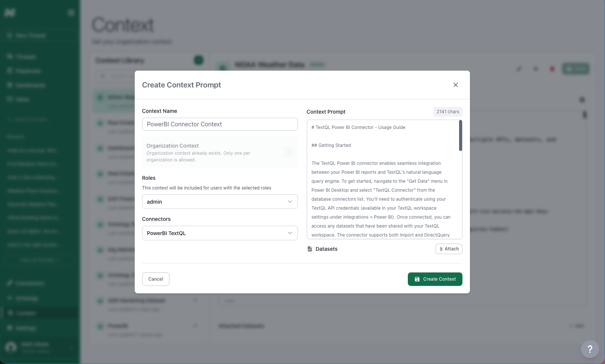This screenshot has height=364, width=605.
Task: Open Threads from the sidebar
Action: click(26, 56)
